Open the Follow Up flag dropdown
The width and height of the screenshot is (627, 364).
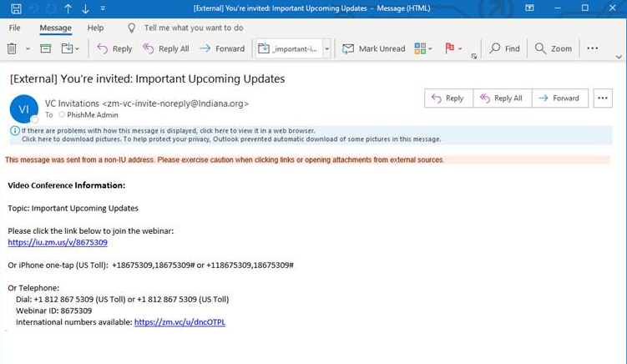tap(453, 48)
